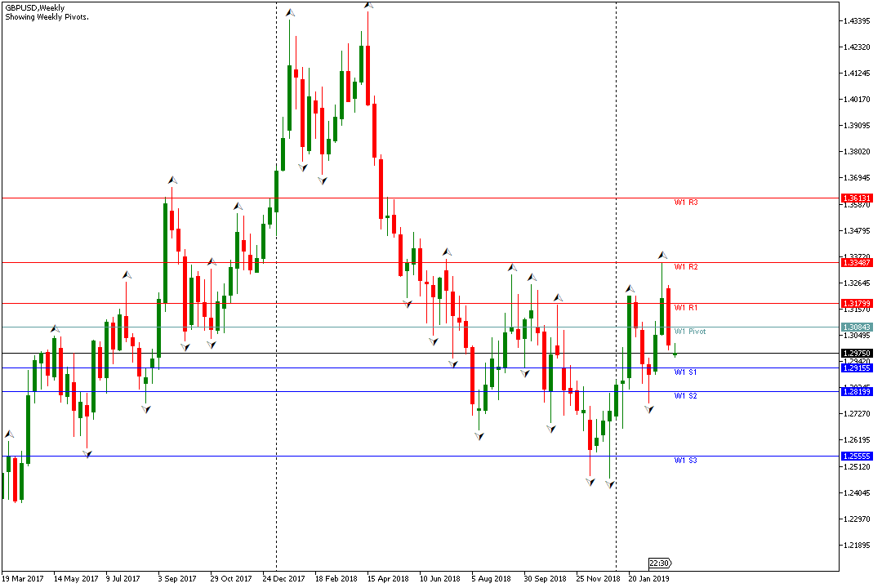Click the GBPUSD,Weekly chart title

click(35, 8)
